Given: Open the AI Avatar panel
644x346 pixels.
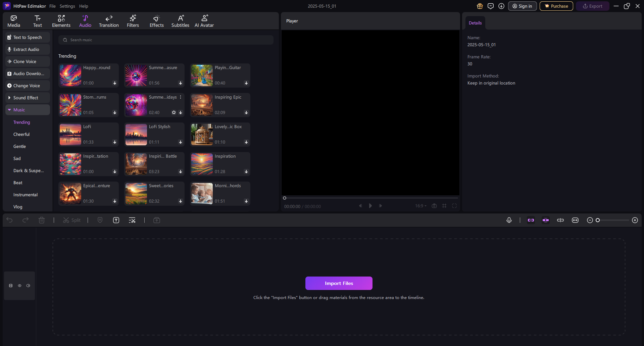Looking at the screenshot, I should pyautogui.click(x=204, y=21).
